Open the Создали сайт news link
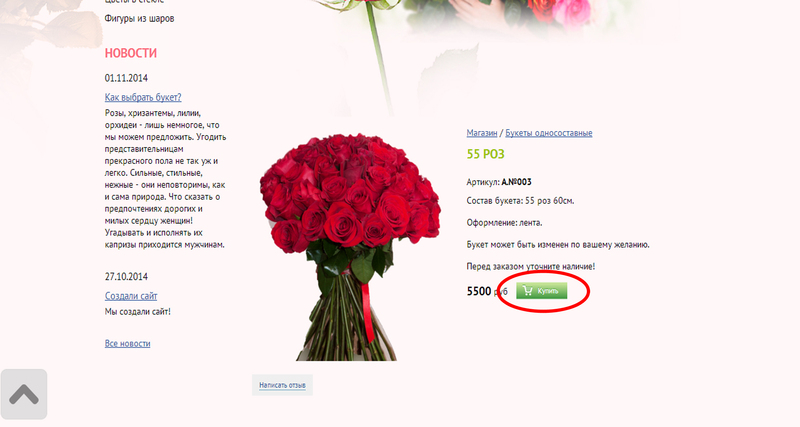Screen dimensions: 800x427 (x=131, y=296)
